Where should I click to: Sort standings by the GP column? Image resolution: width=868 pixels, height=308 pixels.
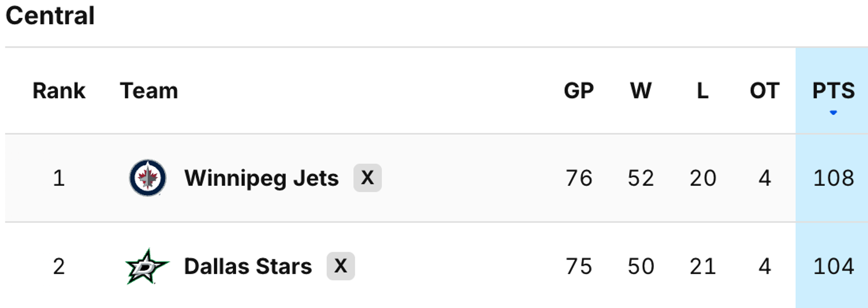pyautogui.click(x=579, y=91)
